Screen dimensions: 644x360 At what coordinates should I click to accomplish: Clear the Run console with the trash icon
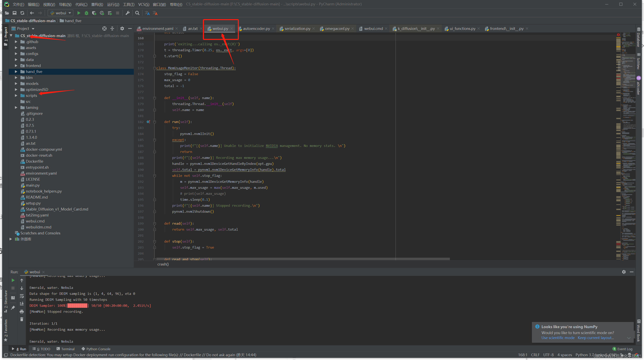click(22, 320)
